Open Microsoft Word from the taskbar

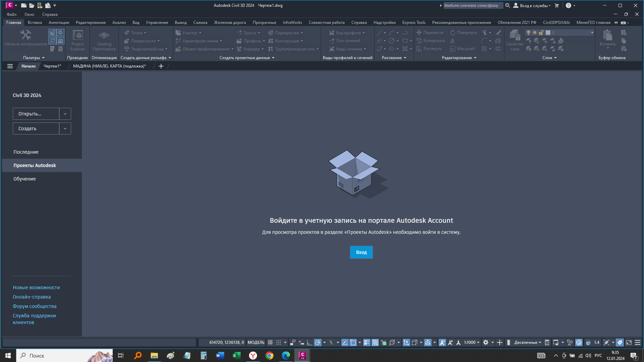pyautogui.click(x=220, y=355)
